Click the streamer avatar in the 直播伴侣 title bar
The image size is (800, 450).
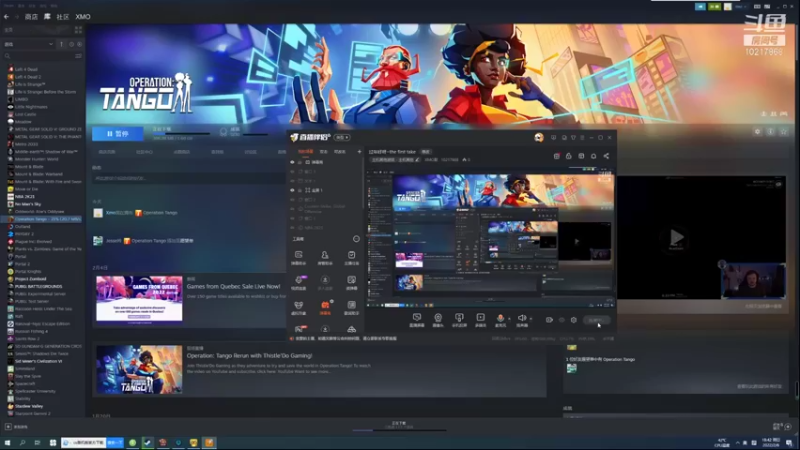[539, 137]
